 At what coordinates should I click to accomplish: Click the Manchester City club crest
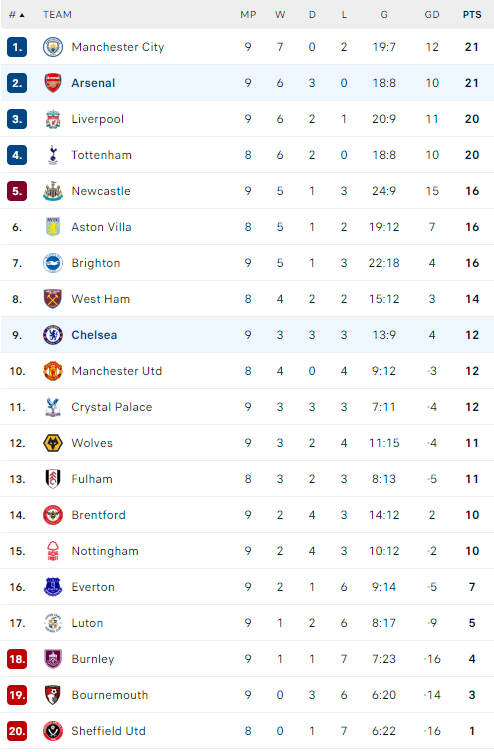[53, 47]
